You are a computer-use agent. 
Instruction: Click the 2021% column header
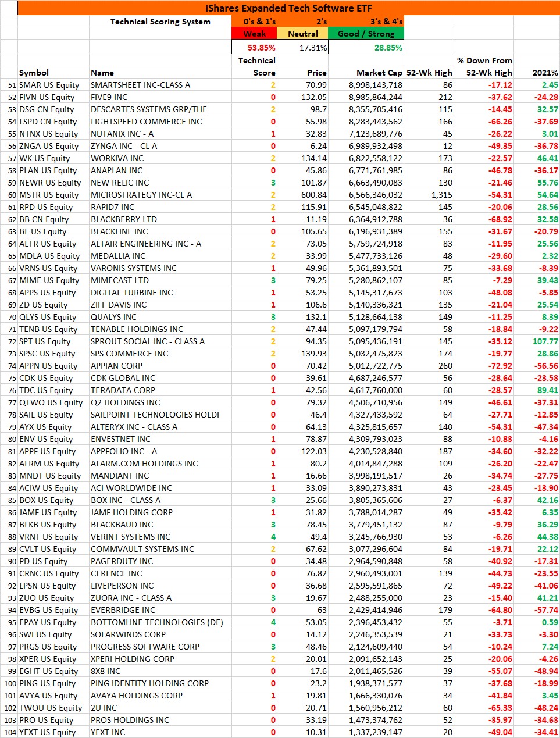pos(545,73)
